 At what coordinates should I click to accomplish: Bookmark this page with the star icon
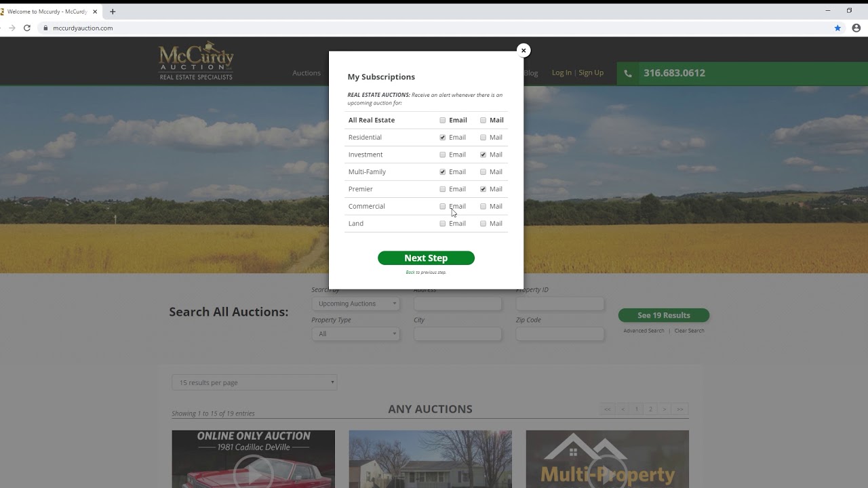click(x=837, y=28)
